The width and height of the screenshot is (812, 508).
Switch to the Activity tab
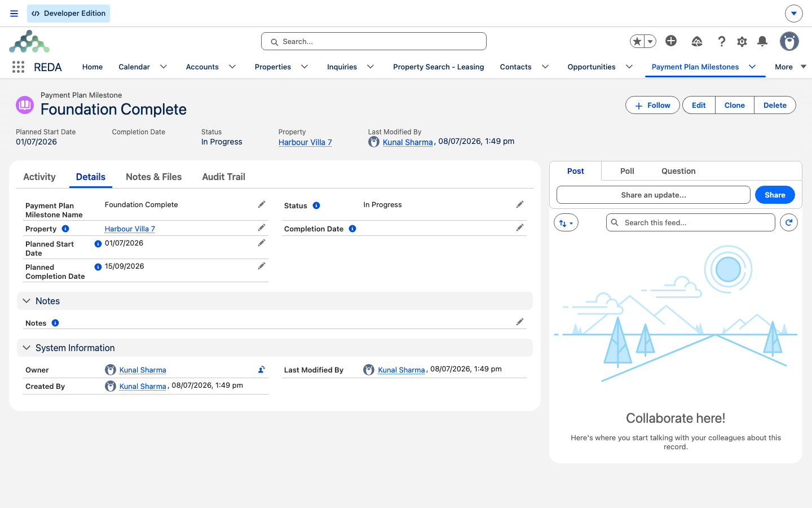coord(39,177)
